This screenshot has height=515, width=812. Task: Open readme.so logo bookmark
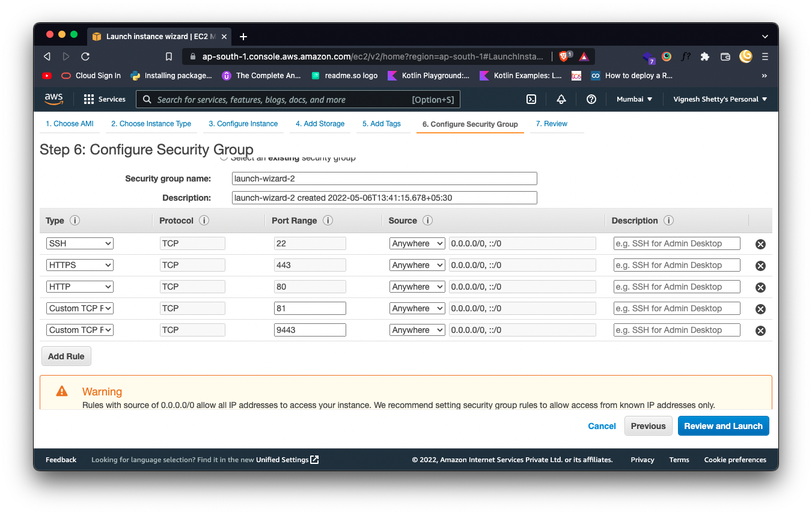click(345, 76)
